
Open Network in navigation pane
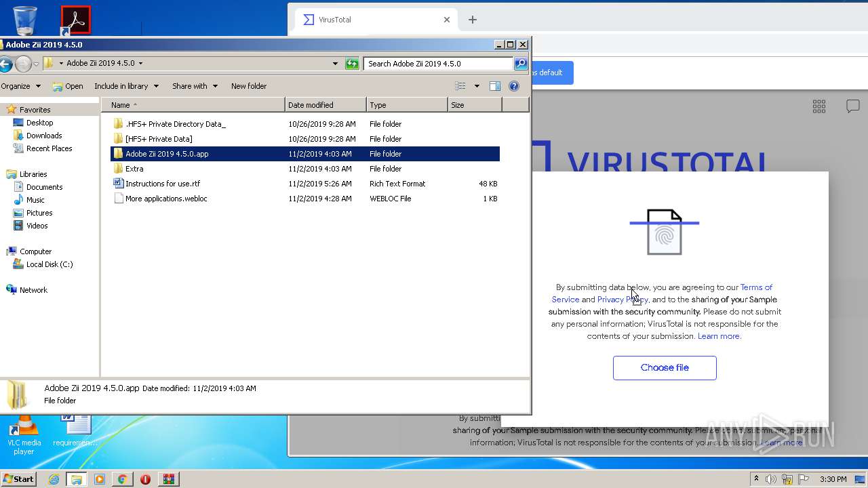click(x=33, y=290)
